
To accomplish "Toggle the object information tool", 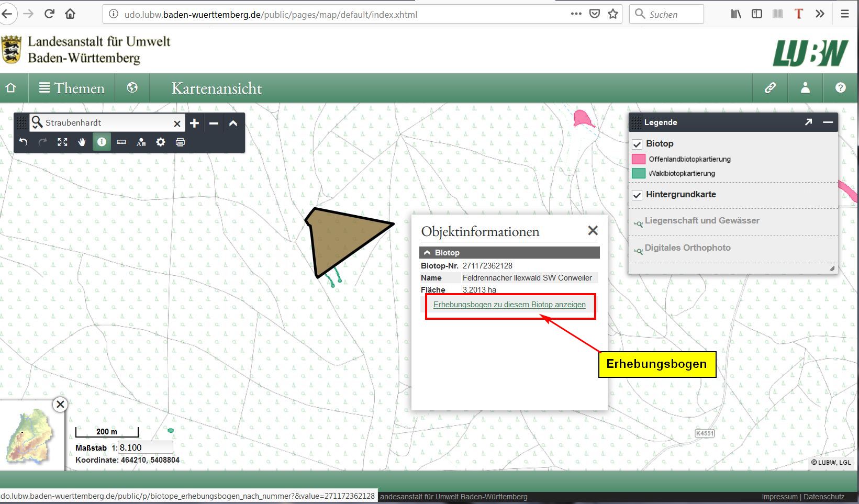I will pos(102,142).
